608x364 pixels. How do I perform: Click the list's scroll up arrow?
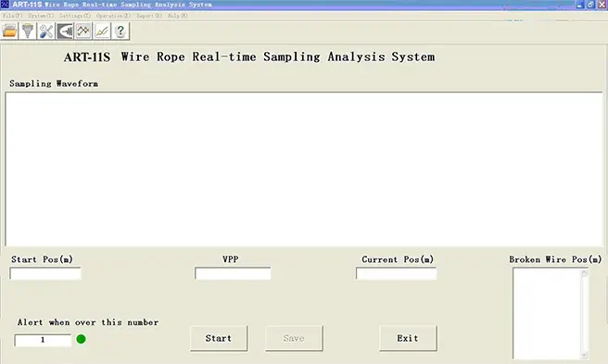coord(584,273)
